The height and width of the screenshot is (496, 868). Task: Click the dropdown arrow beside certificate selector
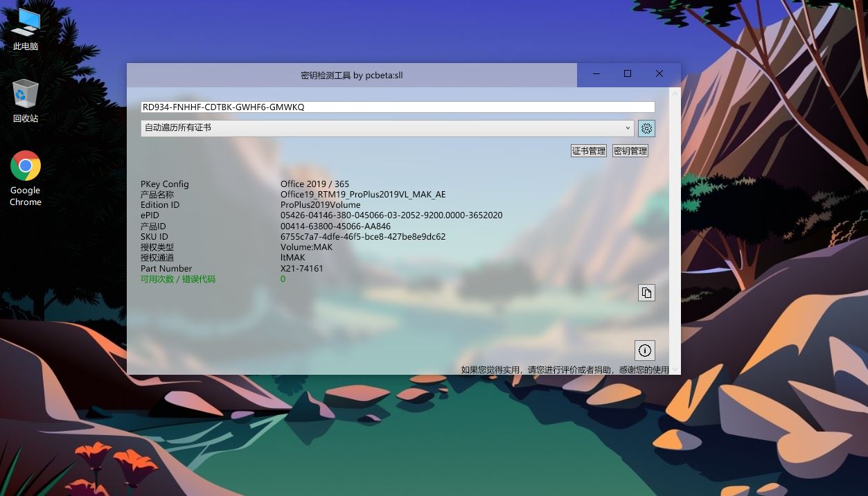[x=628, y=128]
